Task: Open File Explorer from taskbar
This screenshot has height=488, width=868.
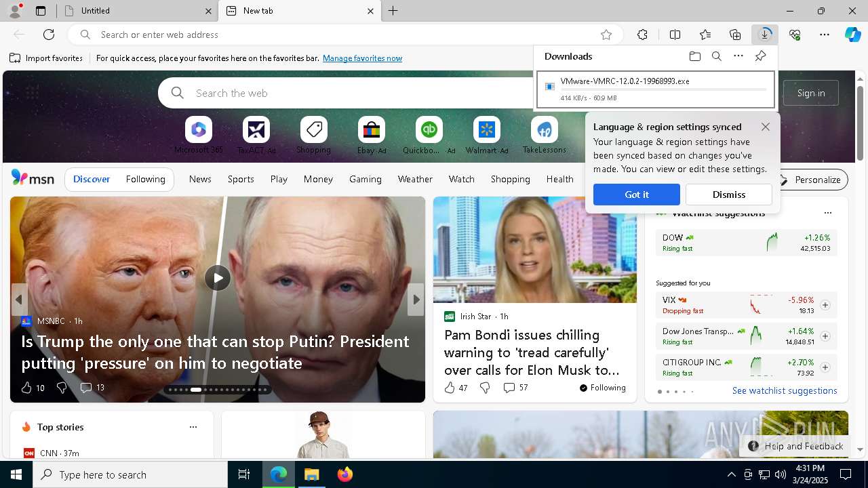Action: tap(312, 474)
